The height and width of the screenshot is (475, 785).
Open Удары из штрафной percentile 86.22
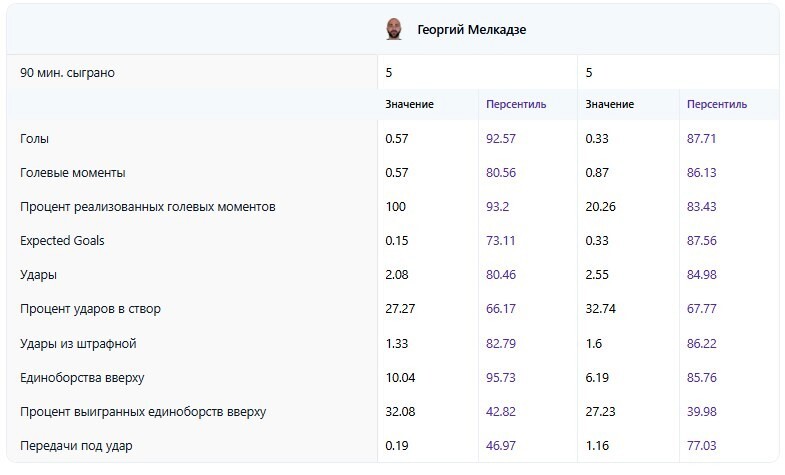point(701,343)
